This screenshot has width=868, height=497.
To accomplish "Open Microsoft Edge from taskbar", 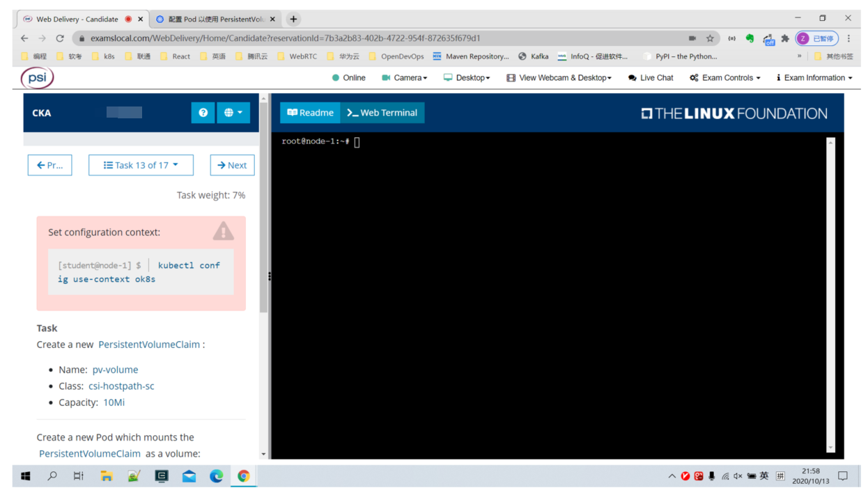I will pyautogui.click(x=217, y=476).
